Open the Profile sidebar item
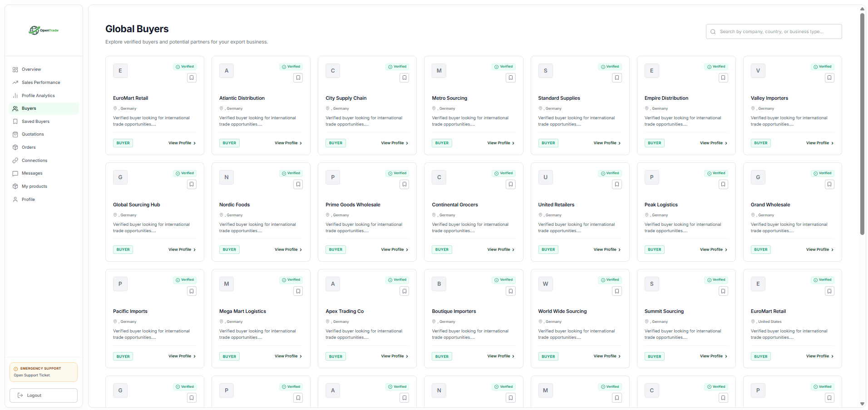This screenshot has height=410, width=868. pyautogui.click(x=44, y=200)
